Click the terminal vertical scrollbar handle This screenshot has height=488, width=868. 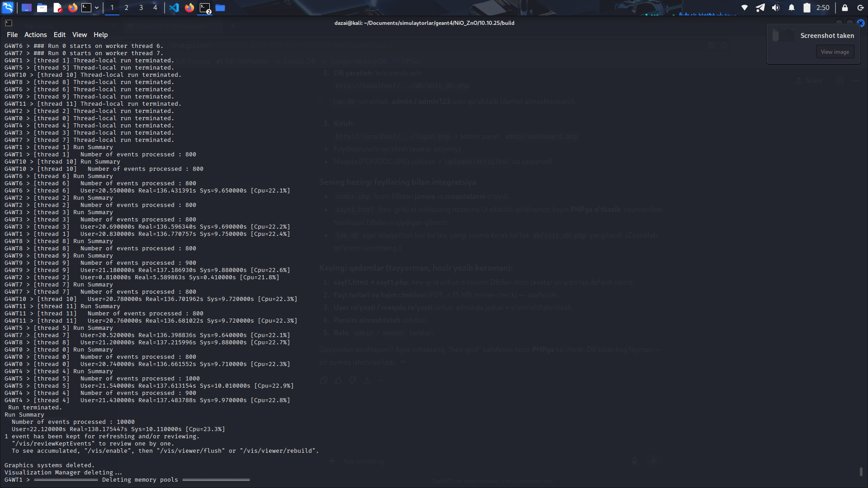(861, 472)
